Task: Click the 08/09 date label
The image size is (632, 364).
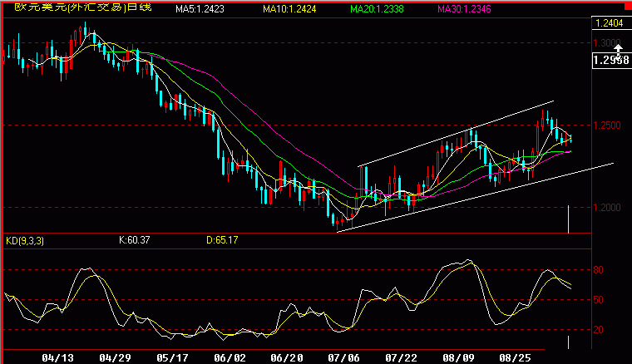Action: tap(458, 357)
